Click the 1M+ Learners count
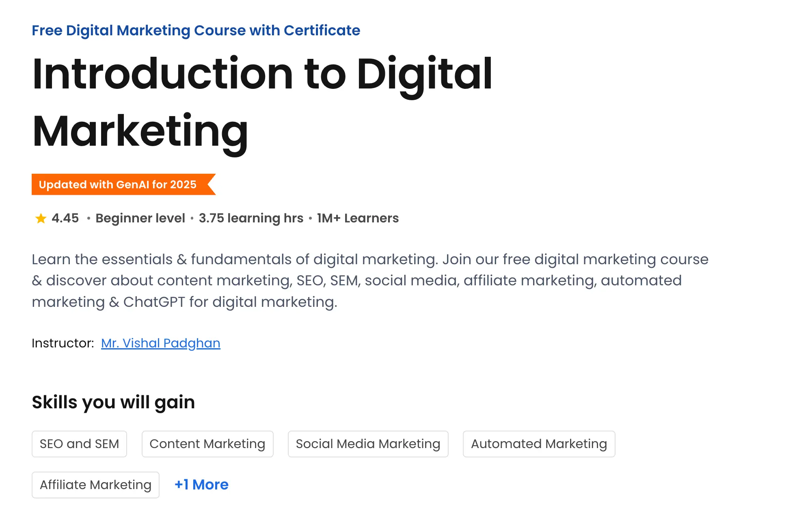The width and height of the screenshot is (812, 526). click(358, 218)
